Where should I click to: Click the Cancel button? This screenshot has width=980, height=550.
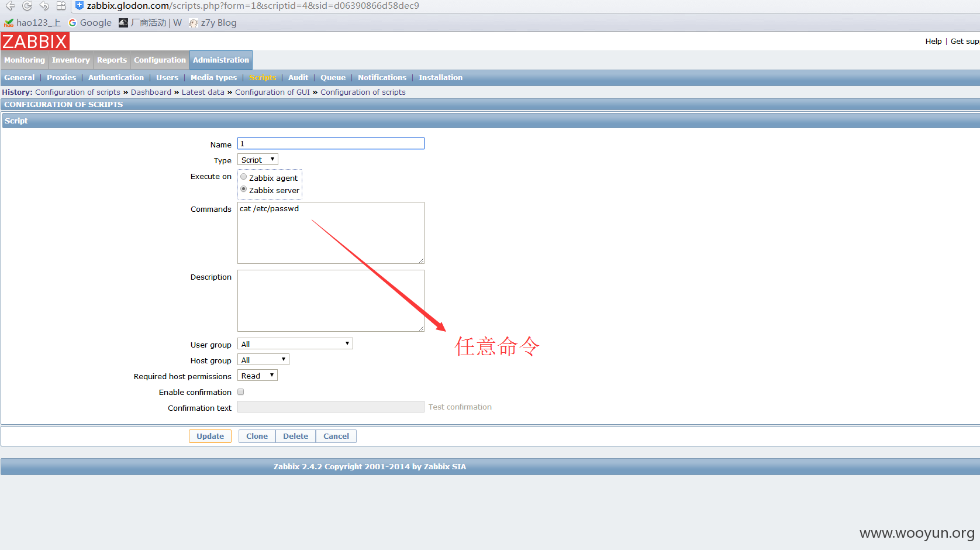336,436
